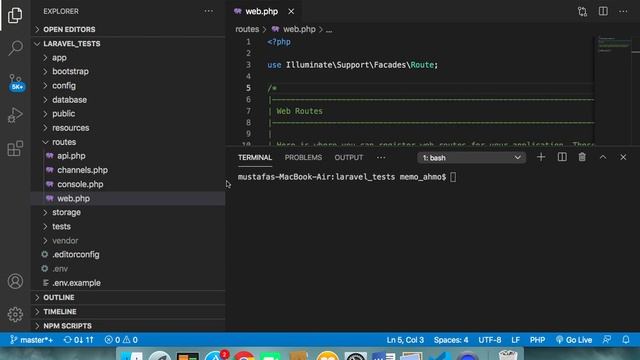
Task: Open the Run and Debug view
Action: 15,115
